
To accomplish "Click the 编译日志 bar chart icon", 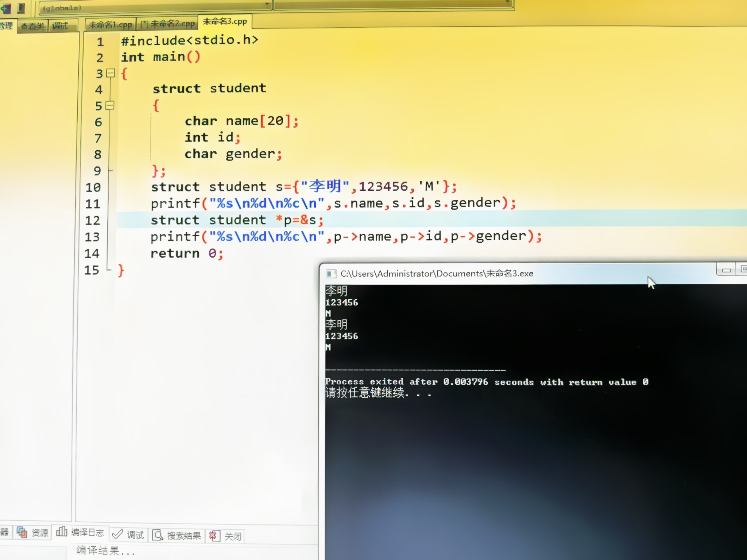I will point(62,532).
